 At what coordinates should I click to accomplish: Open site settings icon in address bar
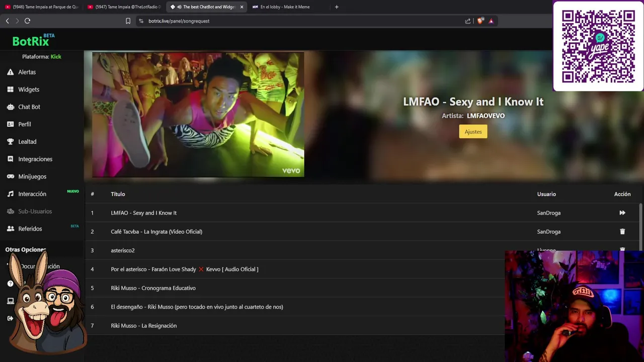141,21
